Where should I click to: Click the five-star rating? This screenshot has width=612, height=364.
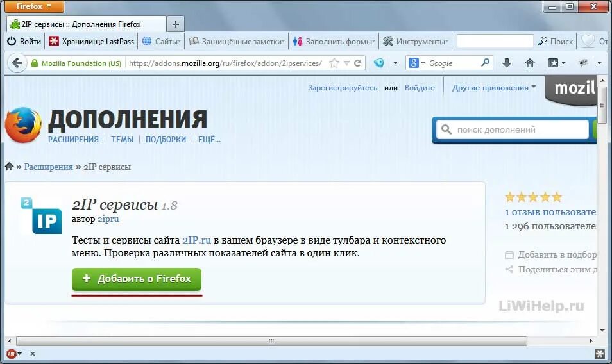[534, 197]
